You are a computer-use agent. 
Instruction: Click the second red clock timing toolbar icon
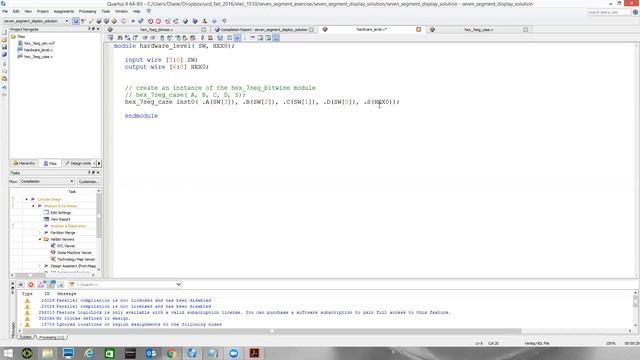tap(158, 21)
